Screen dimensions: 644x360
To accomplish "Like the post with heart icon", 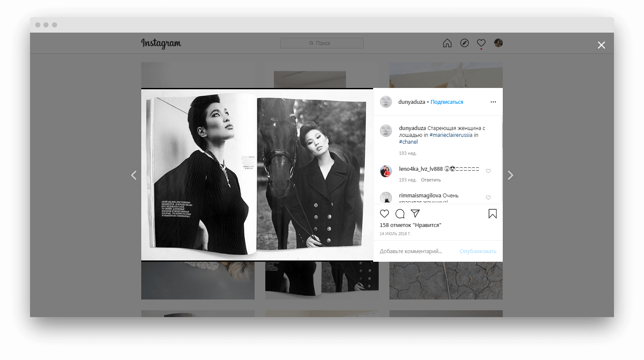I will 385,214.
